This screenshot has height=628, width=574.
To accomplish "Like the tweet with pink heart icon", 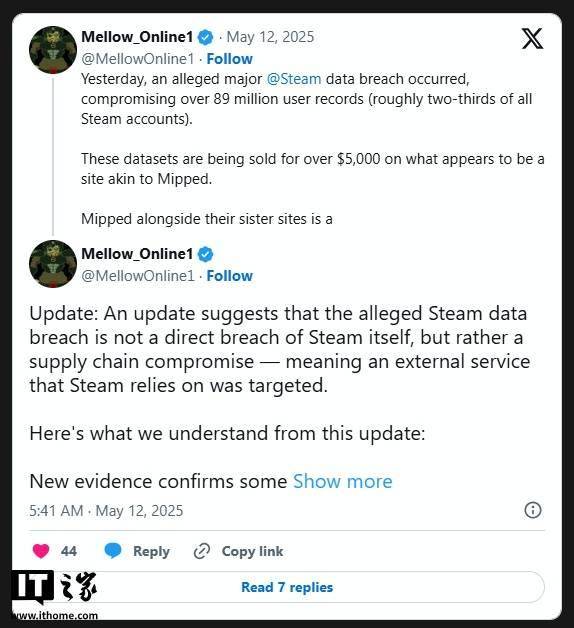I will (x=41, y=551).
